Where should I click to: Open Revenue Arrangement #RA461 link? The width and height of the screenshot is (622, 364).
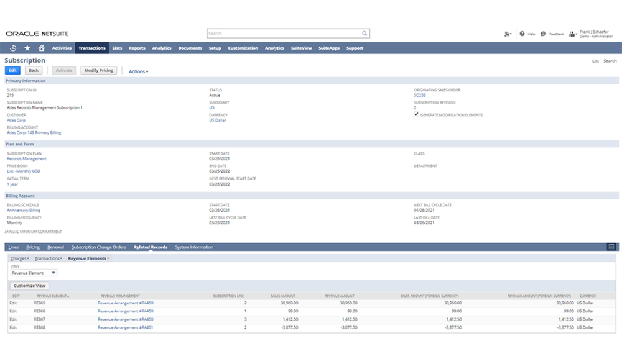tap(126, 327)
